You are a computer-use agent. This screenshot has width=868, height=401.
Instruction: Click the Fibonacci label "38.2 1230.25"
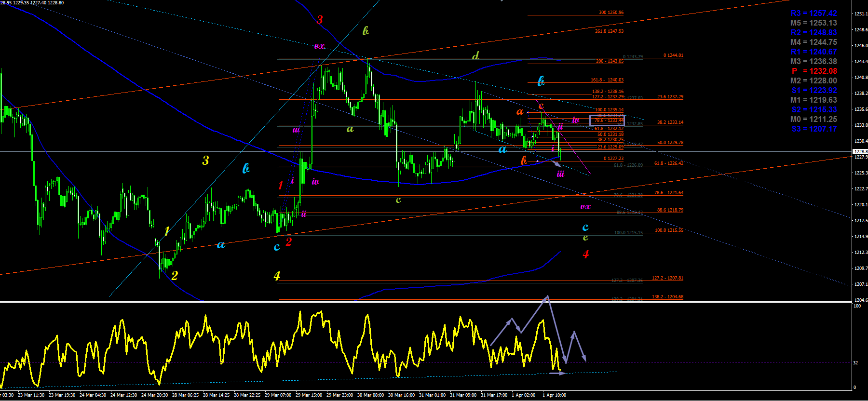[x=610, y=140]
